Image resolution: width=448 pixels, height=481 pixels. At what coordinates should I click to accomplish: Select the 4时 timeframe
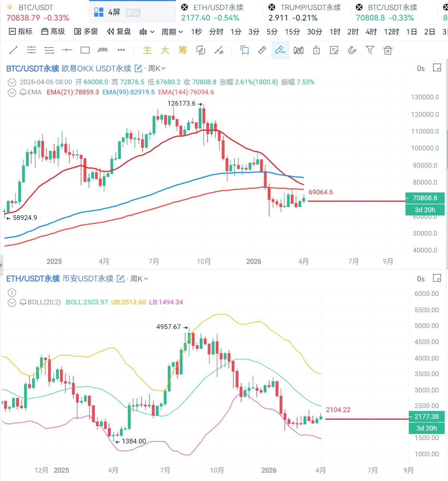point(371,32)
